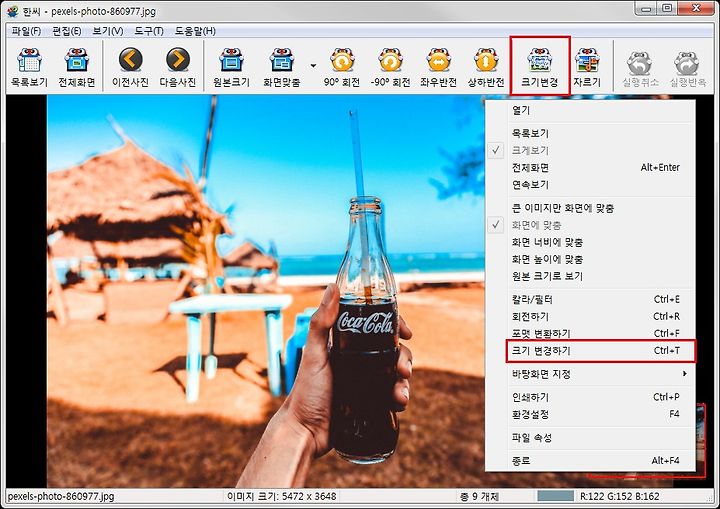
Task: Open the 편집(E) menu
Action: [67, 31]
